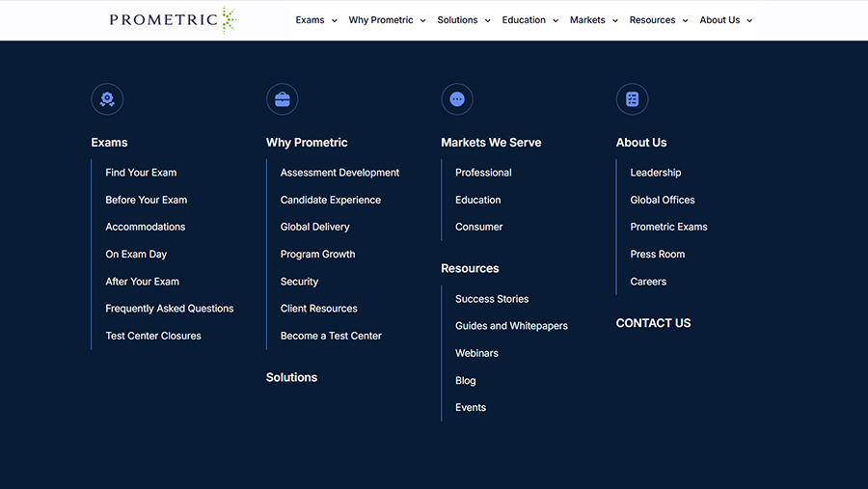Open the Find Your Exam link
Image resolution: width=868 pixels, height=489 pixels.
pos(141,173)
